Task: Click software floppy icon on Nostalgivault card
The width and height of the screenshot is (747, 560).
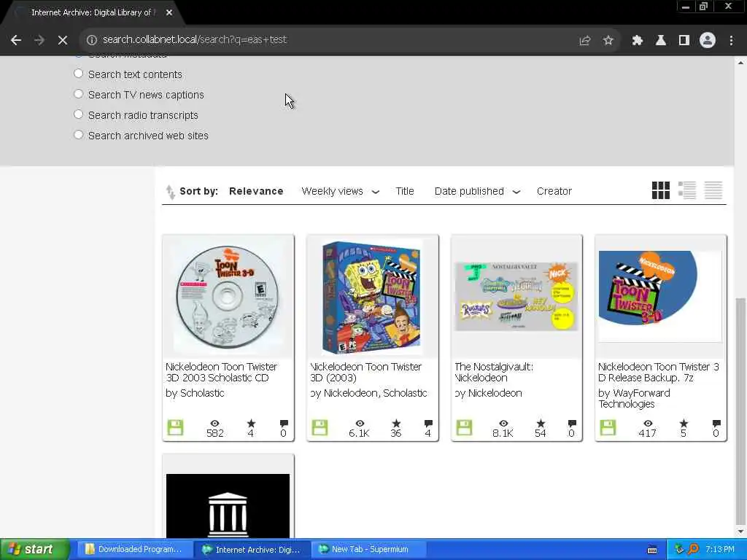Action: pos(464,427)
